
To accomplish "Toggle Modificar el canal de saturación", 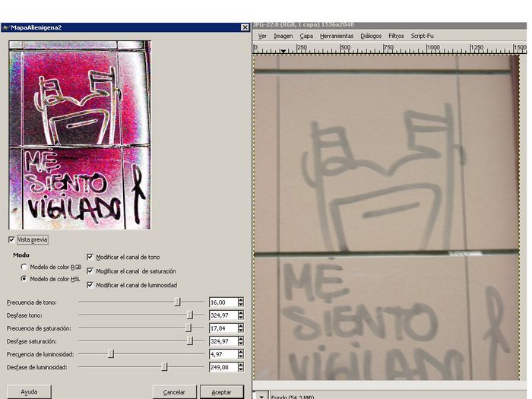I will 90,271.
